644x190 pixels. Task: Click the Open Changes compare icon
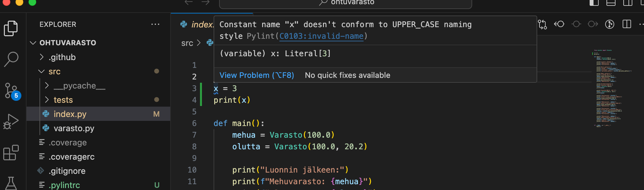[542, 25]
